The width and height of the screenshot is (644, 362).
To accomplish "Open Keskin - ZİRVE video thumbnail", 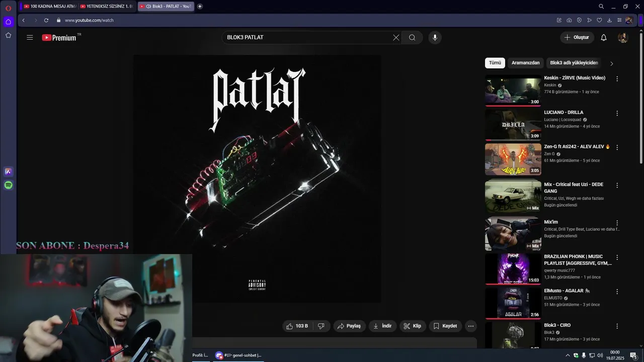I will click(x=513, y=90).
